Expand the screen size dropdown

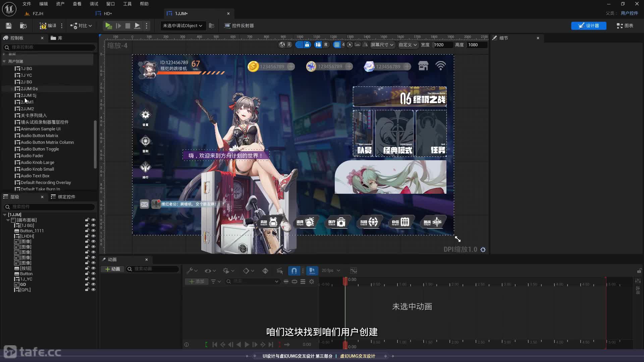pyautogui.click(x=382, y=45)
